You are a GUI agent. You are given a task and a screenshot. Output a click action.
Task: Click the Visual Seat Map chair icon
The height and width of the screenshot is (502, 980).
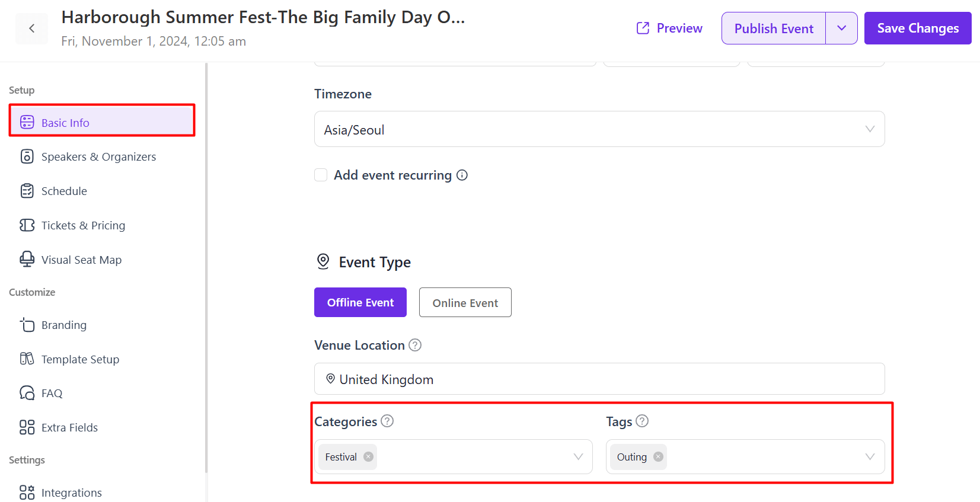pos(27,260)
